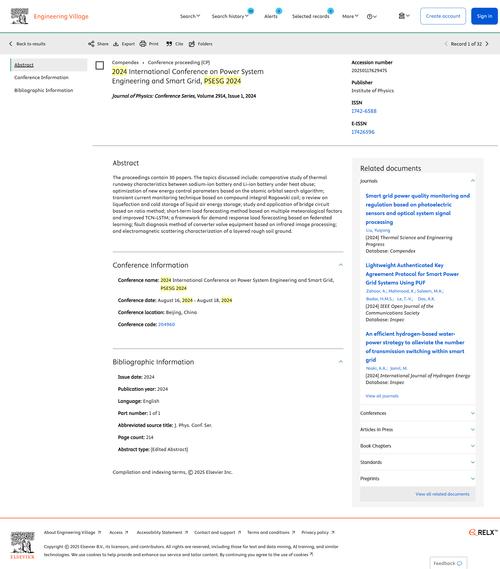Click the 'Institute of Physics' publisher text
Image resolution: width=500 pixels, height=569 pixels.
tap(372, 91)
